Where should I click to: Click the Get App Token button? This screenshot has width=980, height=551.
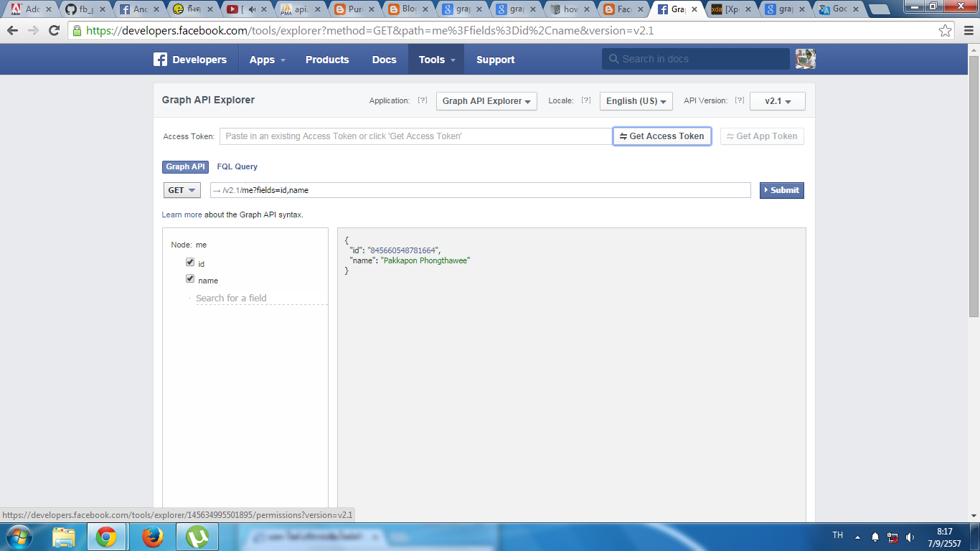762,136
